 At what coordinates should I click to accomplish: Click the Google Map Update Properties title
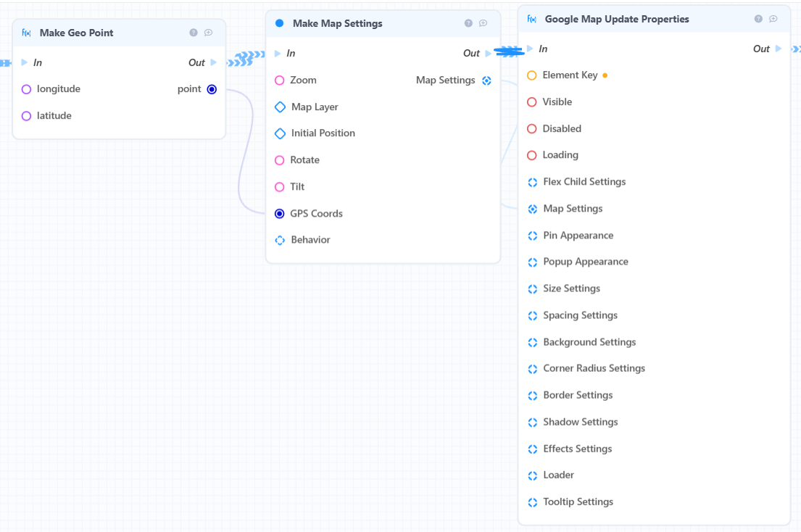617,19
